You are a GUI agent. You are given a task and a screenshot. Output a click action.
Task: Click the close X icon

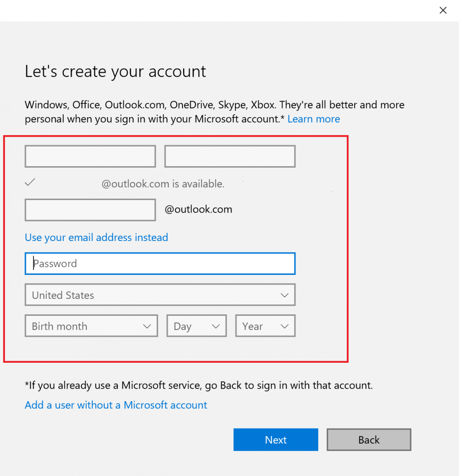[443, 10]
